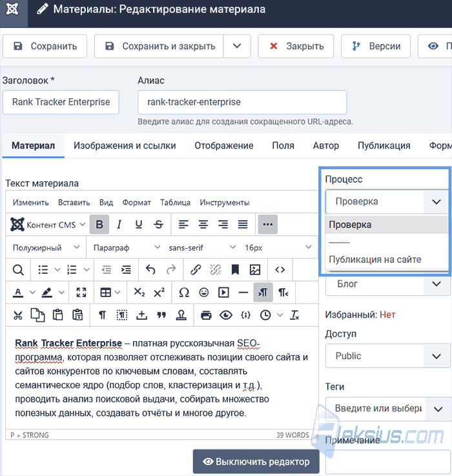This screenshot has width=452, height=476.
Task: Insert media with play icon
Action: 223,293
